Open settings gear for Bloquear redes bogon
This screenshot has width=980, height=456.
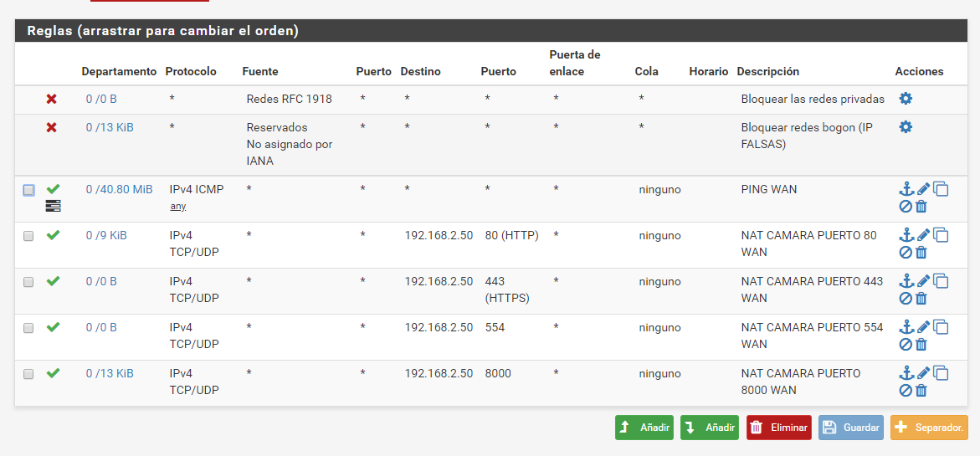906,127
